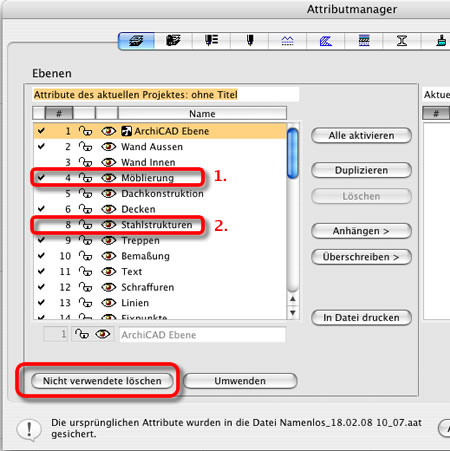This screenshot has width=450, height=451.
Task: Select the Schraffuren row name
Action: (x=147, y=287)
